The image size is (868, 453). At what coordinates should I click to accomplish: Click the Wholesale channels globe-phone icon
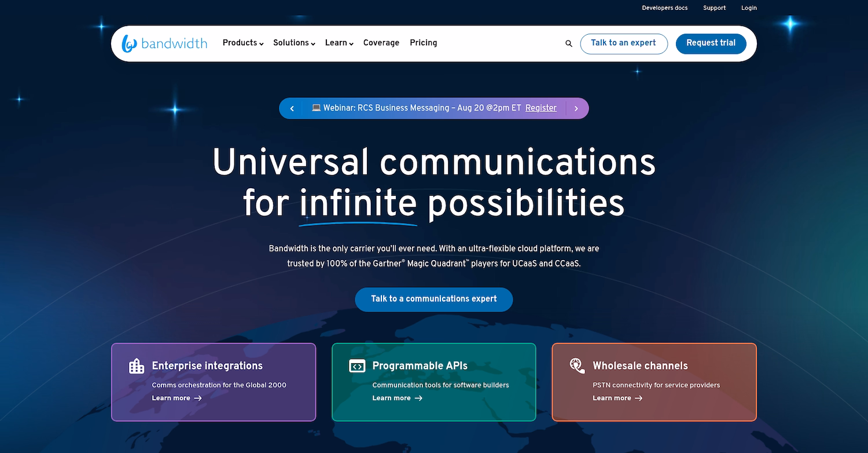click(577, 366)
